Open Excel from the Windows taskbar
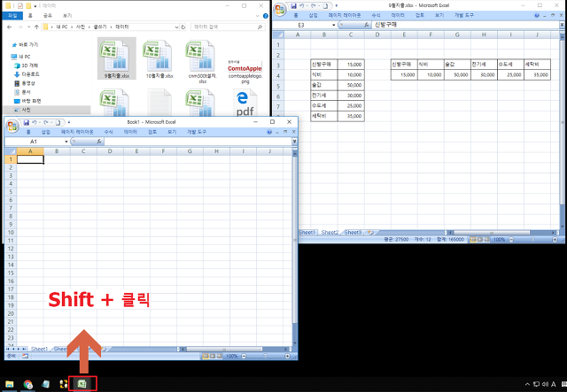 pyautogui.click(x=82, y=384)
